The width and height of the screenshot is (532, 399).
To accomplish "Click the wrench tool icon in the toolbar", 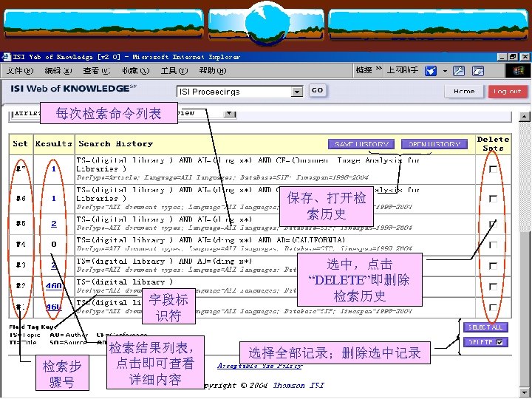I will coord(459,71).
